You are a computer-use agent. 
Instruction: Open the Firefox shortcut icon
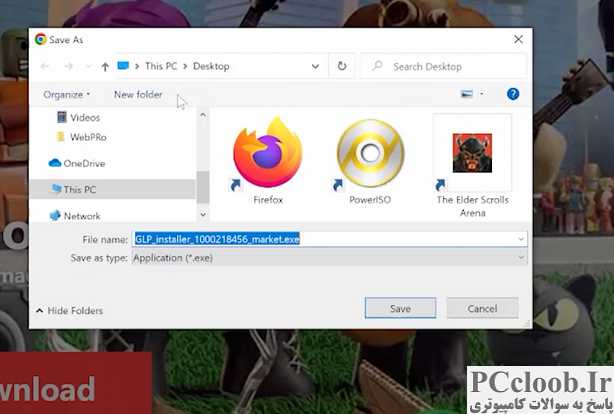pos(267,153)
